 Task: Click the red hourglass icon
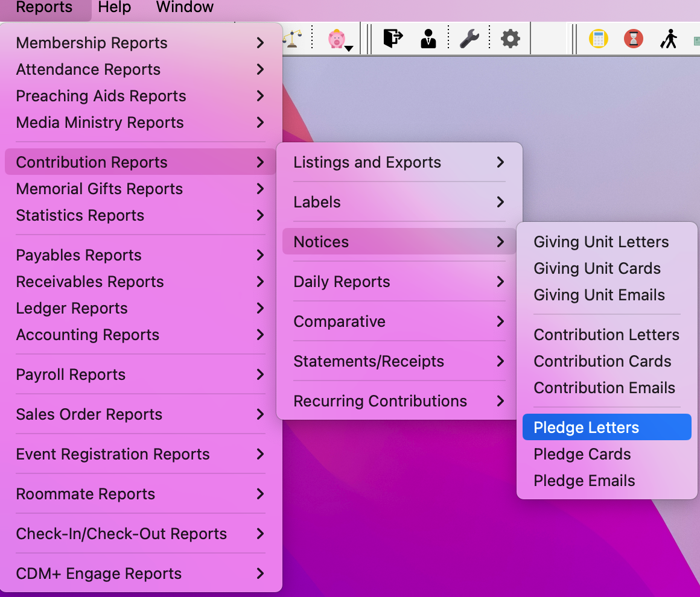(x=633, y=39)
